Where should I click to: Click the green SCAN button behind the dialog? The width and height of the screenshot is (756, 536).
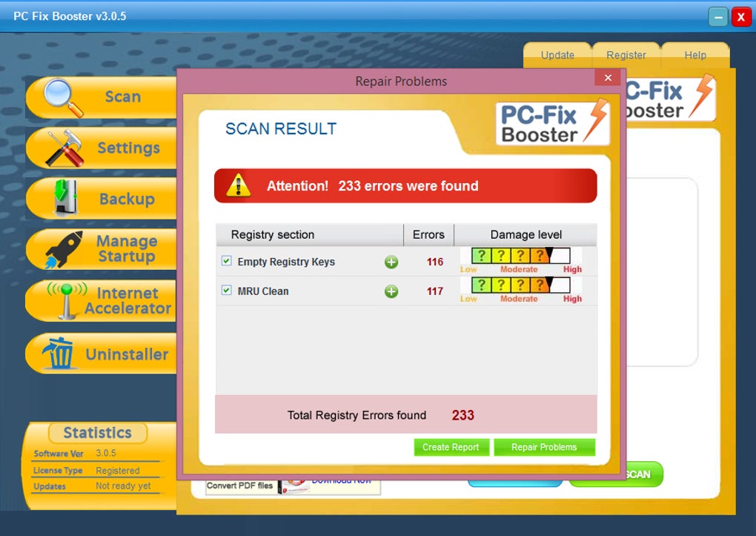(644, 474)
